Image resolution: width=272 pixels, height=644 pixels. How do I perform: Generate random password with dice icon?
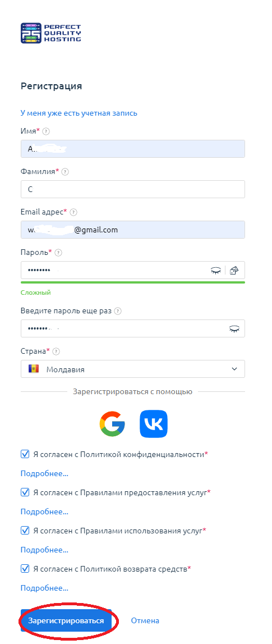234,270
